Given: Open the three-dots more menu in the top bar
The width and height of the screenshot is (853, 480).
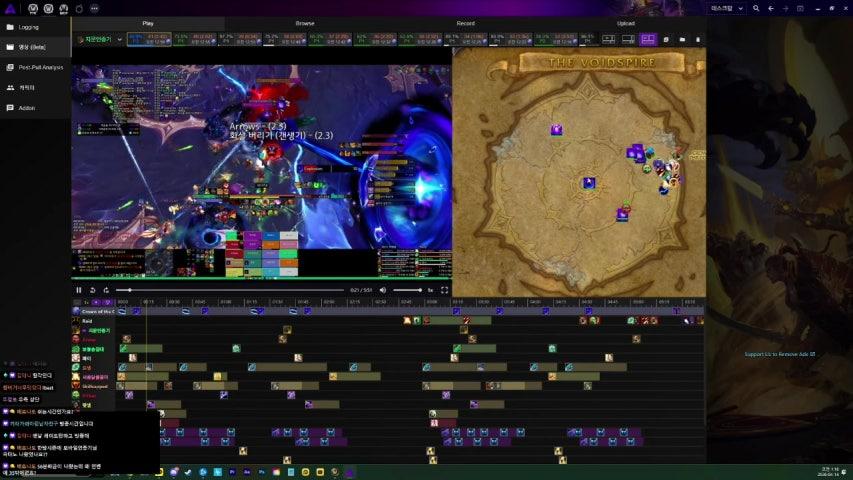Looking at the screenshot, I should pos(94,8).
